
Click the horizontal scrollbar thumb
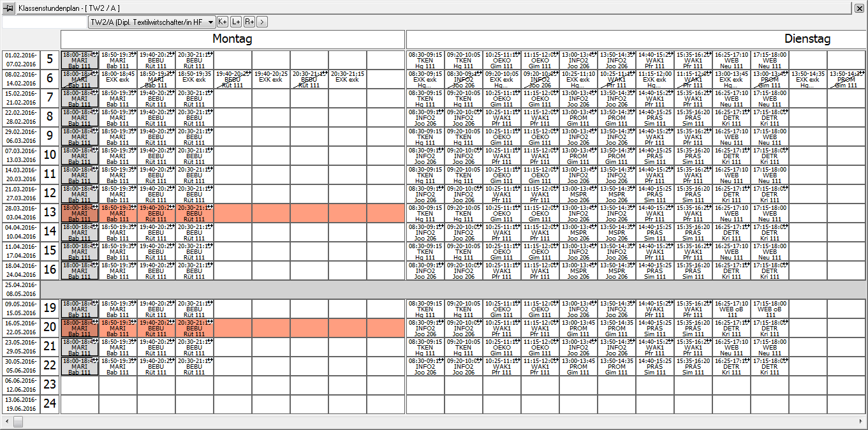[18, 422]
